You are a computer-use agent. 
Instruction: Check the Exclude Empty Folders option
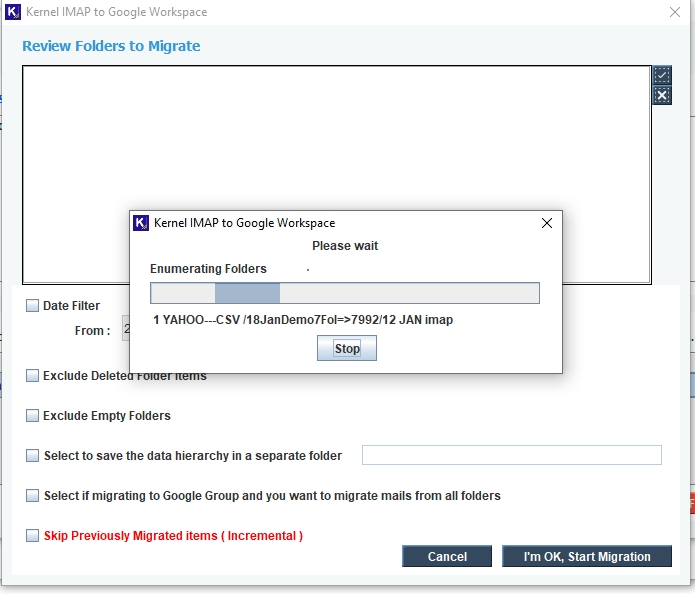click(x=32, y=415)
